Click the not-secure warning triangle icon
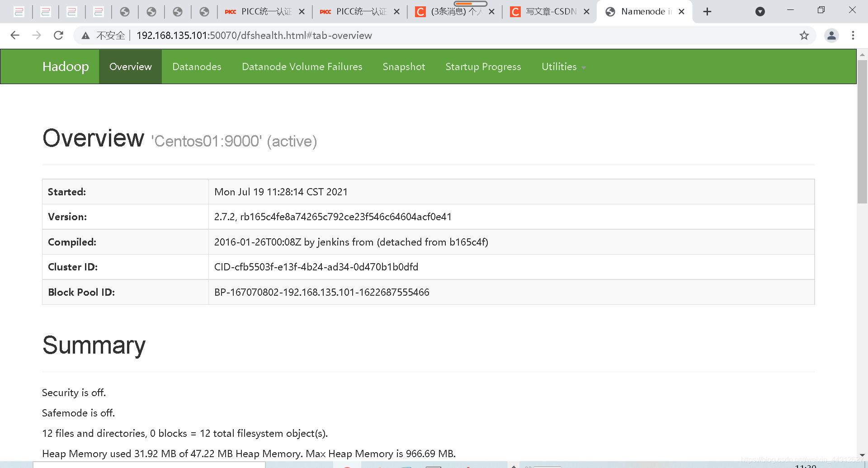Viewport: 868px width, 468px height. click(85, 36)
